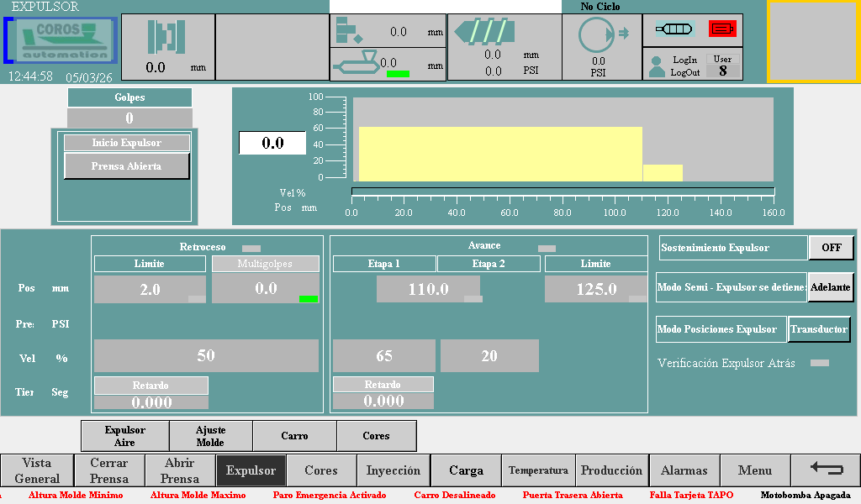Image resolution: width=861 pixels, height=504 pixels.
Task: Click the ejector position progress bar
Action: 563,192
